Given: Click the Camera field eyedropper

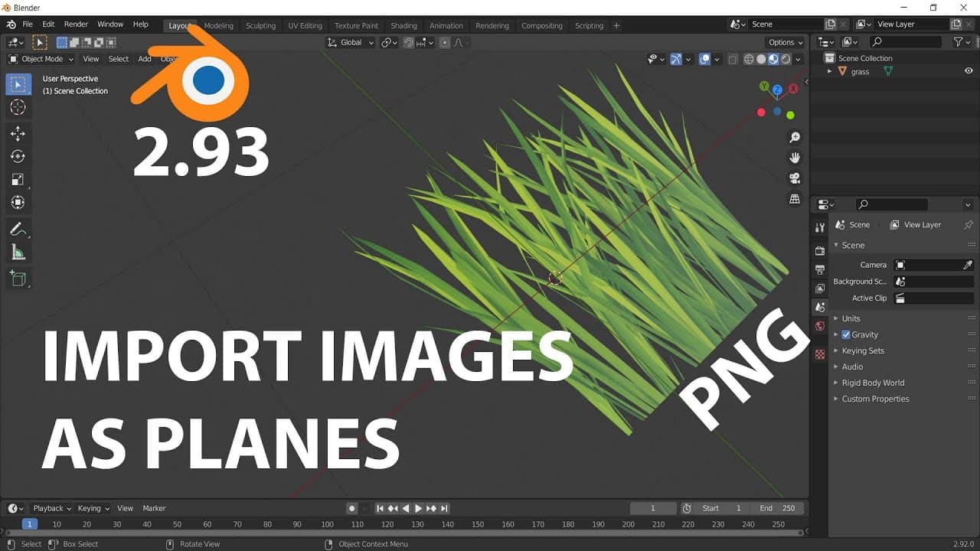Looking at the screenshot, I should [x=968, y=265].
